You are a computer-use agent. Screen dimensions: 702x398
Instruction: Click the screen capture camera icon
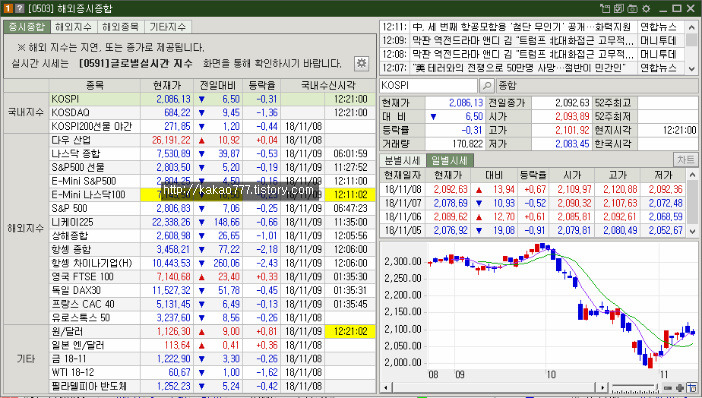coord(632,9)
